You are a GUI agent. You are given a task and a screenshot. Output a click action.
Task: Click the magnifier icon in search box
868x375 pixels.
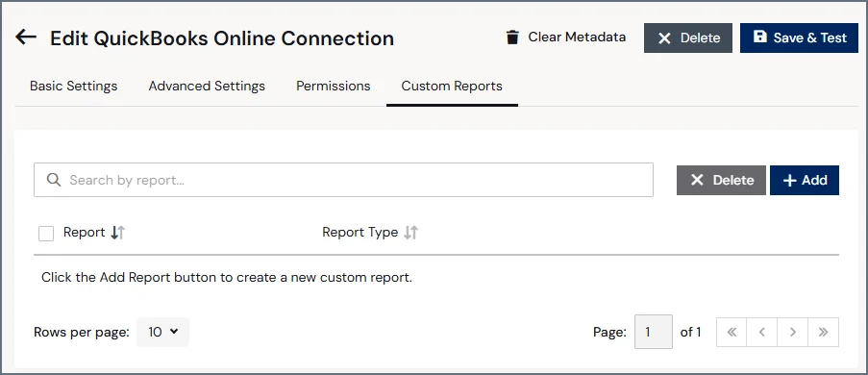click(x=53, y=180)
